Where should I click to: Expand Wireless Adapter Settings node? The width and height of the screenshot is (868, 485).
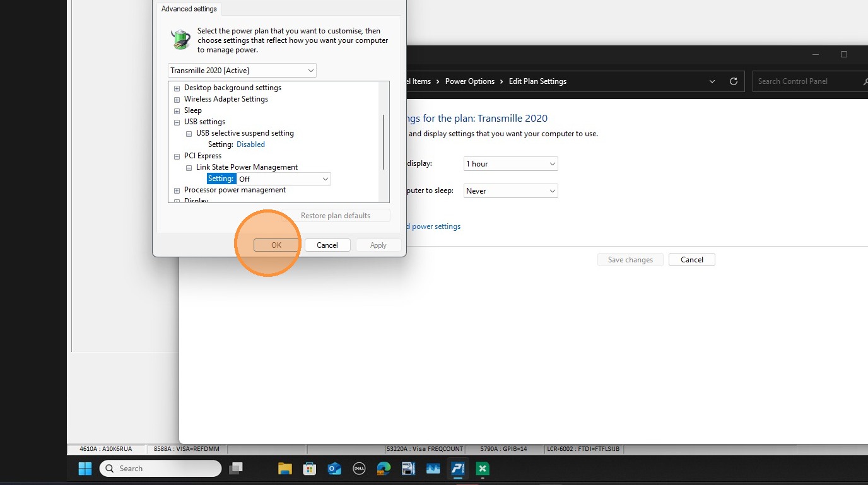pyautogui.click(x=177, y=100)
